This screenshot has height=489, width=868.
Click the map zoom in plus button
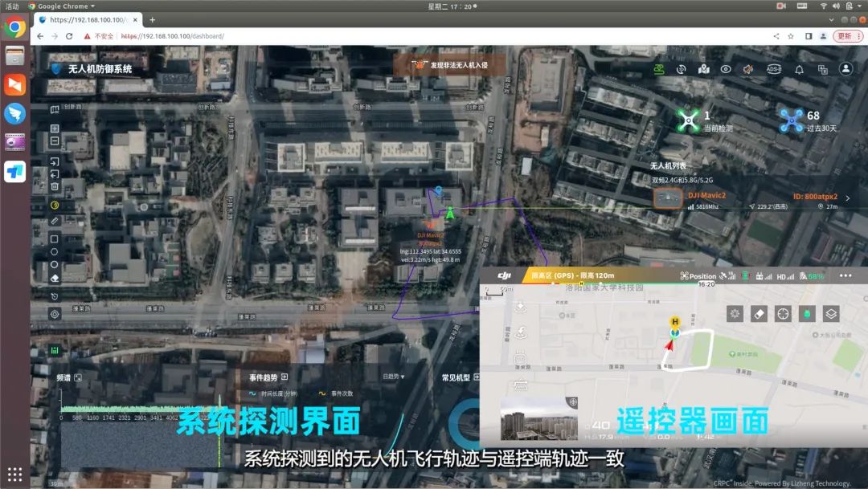pos(55,128)
